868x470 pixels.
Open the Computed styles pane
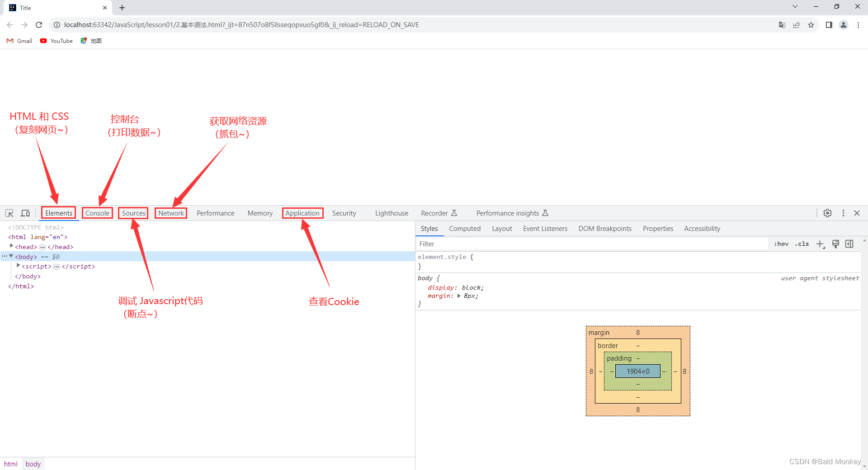pos(465,229)
